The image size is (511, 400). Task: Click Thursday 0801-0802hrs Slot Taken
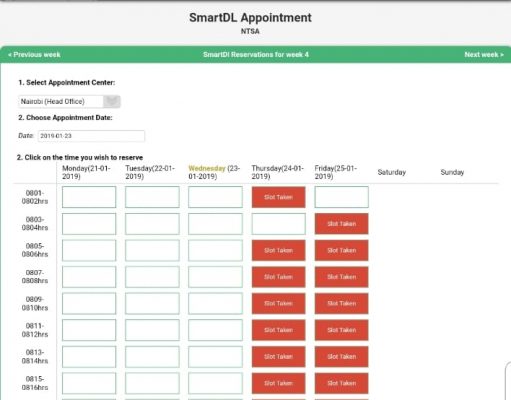pos(279,197)
